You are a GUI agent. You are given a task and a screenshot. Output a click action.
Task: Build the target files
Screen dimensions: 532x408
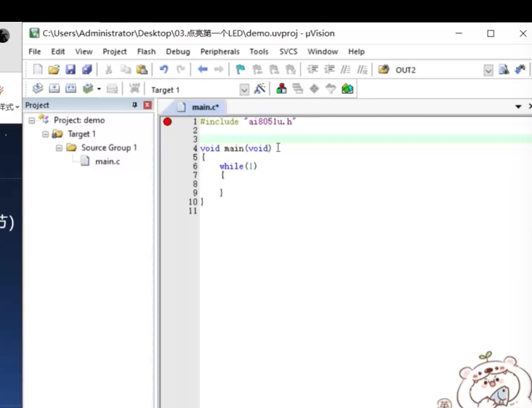tap(54, 89)
